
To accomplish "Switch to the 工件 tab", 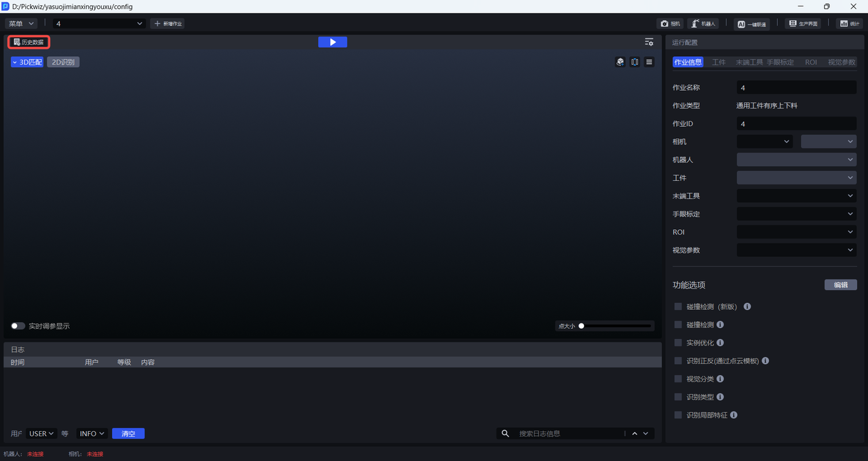I will (x=719, y=62).
